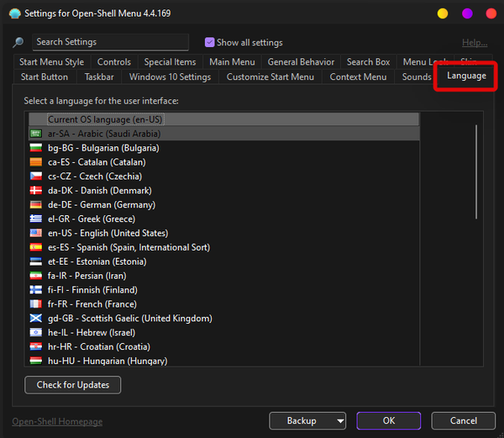Click the Danish flag icon
This screenshot has height=438, width=504.
coord(36,191)
